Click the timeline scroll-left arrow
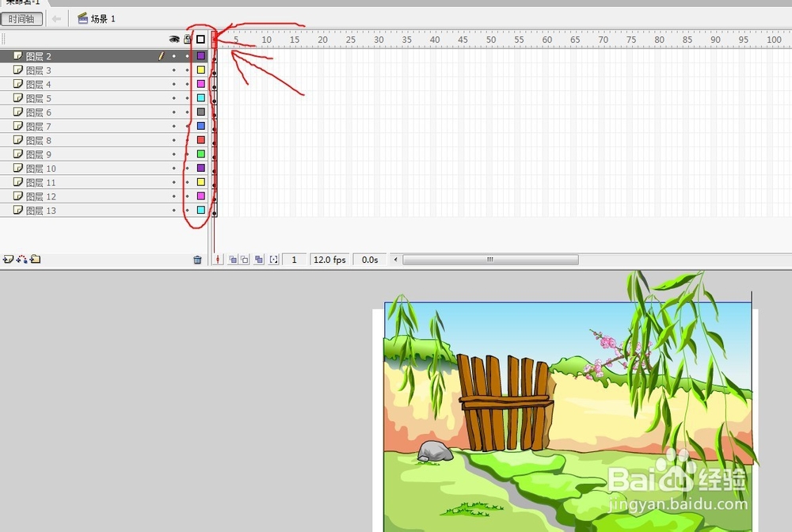This screenshot has width=792, height=532. (395, 260)
